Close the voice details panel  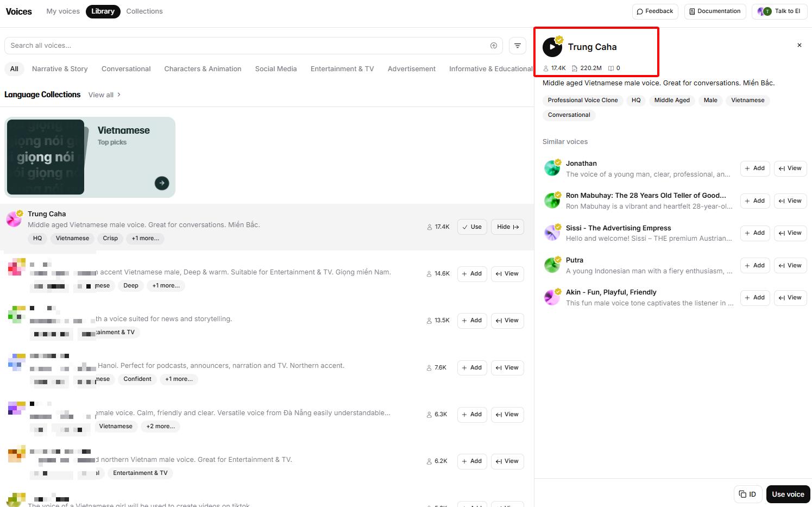point(800,45)
